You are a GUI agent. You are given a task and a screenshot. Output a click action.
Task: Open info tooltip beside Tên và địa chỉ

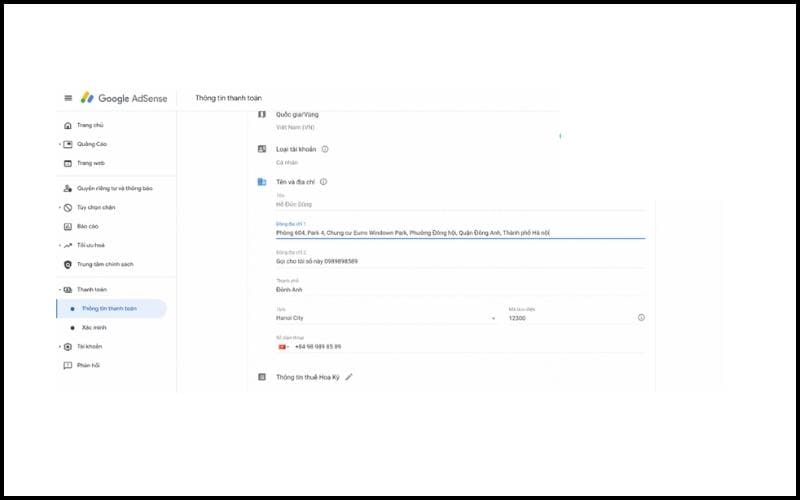(323, 182)
